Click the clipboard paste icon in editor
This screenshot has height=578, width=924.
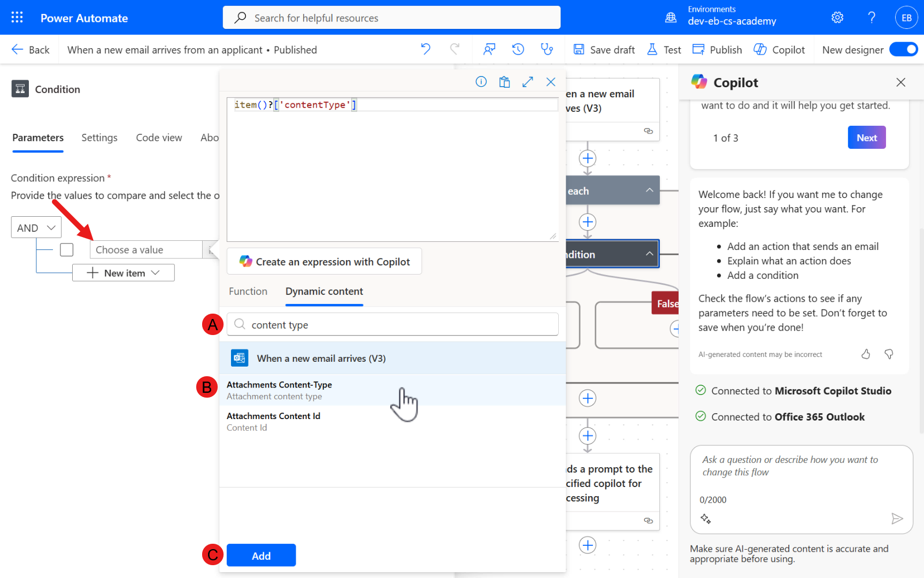coord(504,82)
